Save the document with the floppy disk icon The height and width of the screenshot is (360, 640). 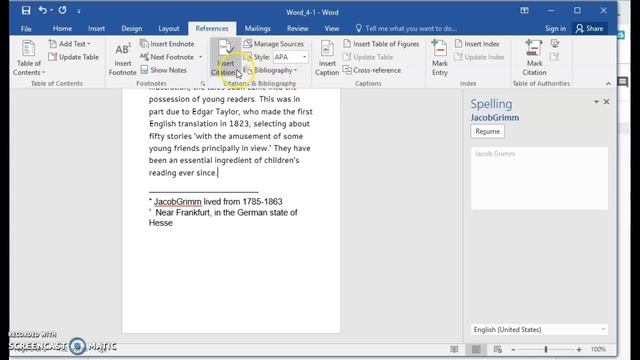[26, 11]
